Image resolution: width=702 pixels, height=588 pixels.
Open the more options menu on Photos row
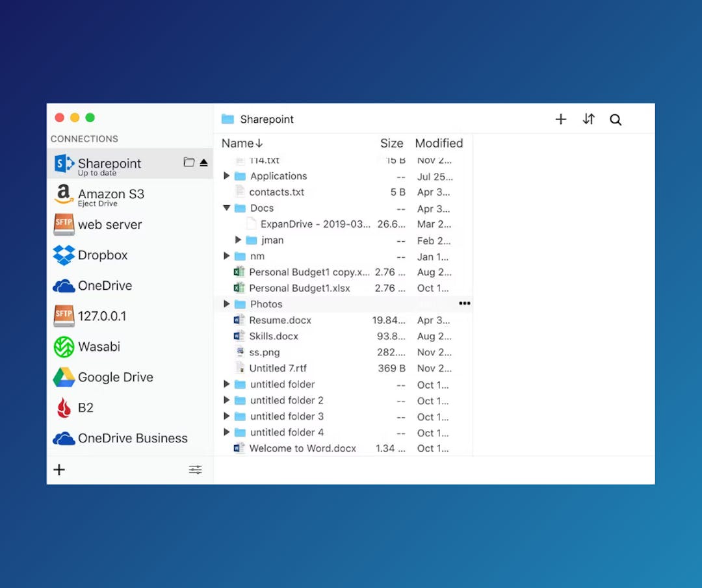coord(465,303)
